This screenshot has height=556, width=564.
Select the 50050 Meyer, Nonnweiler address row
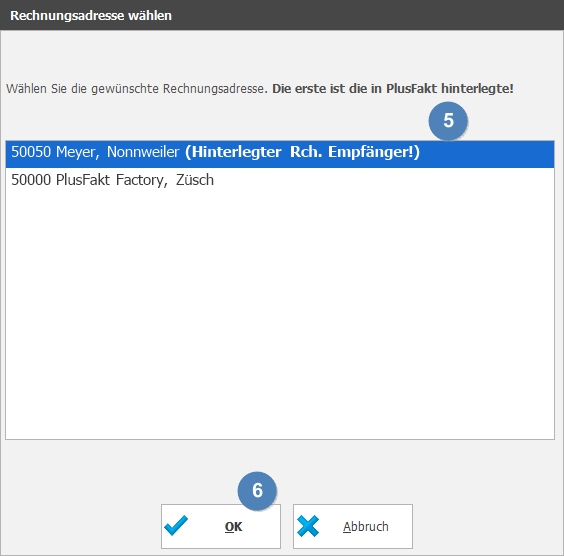pyautogui.click(x=280, y=154)
